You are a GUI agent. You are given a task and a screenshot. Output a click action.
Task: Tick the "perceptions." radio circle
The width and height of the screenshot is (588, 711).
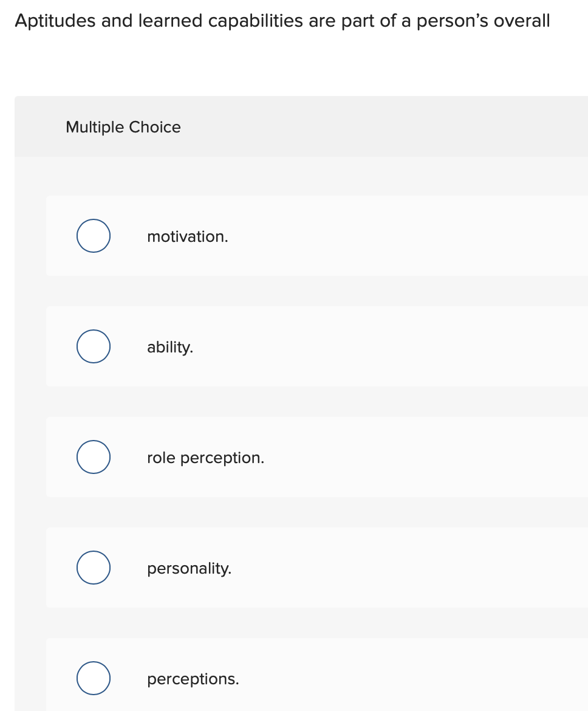pos(93,679)
